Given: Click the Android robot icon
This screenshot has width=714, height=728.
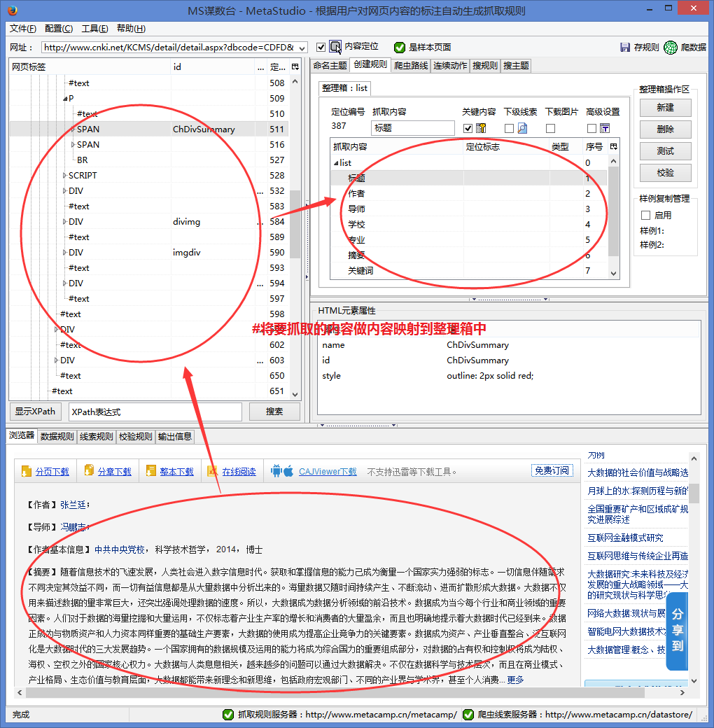Looking at the screenshot, I should click(276, 471).
